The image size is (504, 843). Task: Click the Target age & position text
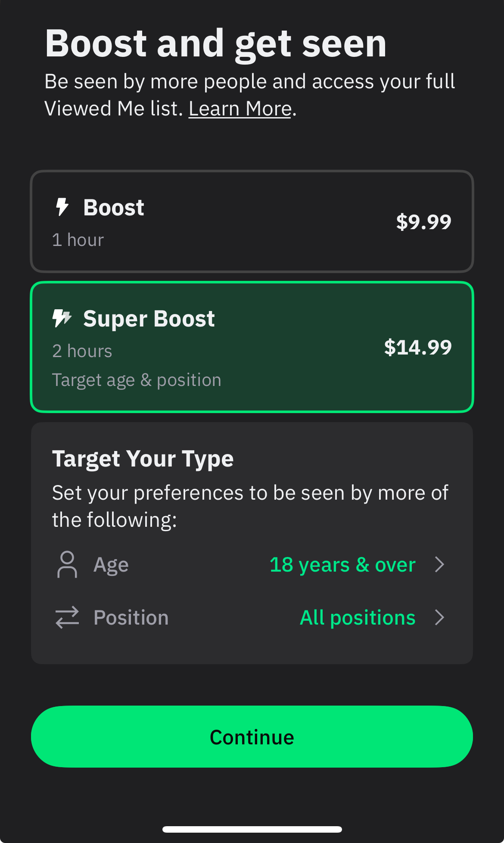[137, 380]
